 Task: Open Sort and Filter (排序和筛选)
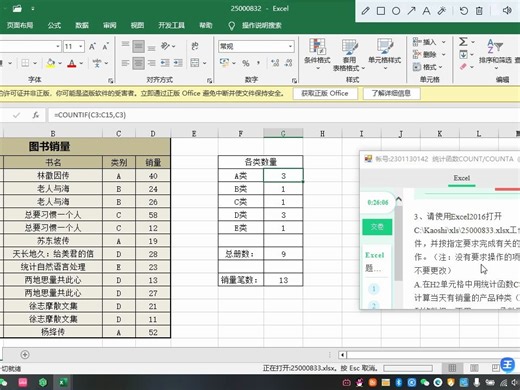point(495,54)
